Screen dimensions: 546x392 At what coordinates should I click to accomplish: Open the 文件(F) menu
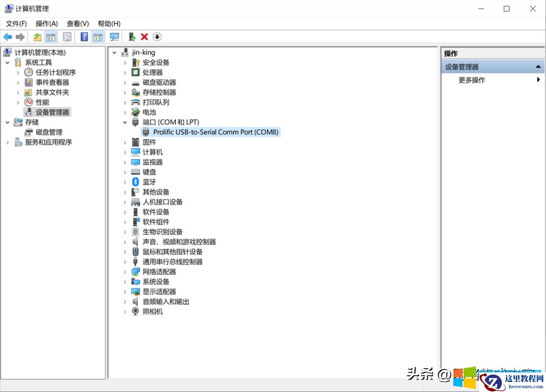click(16, 24)
